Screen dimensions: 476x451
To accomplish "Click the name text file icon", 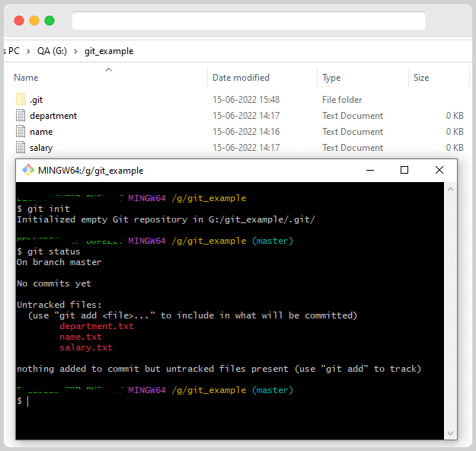I will tap(21, 132).
